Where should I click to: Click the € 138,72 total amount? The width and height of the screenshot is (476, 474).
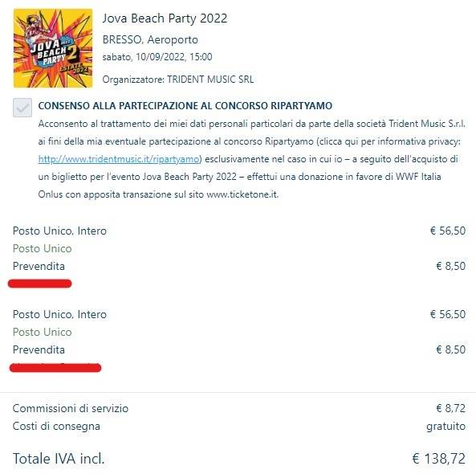click(438, 458)
